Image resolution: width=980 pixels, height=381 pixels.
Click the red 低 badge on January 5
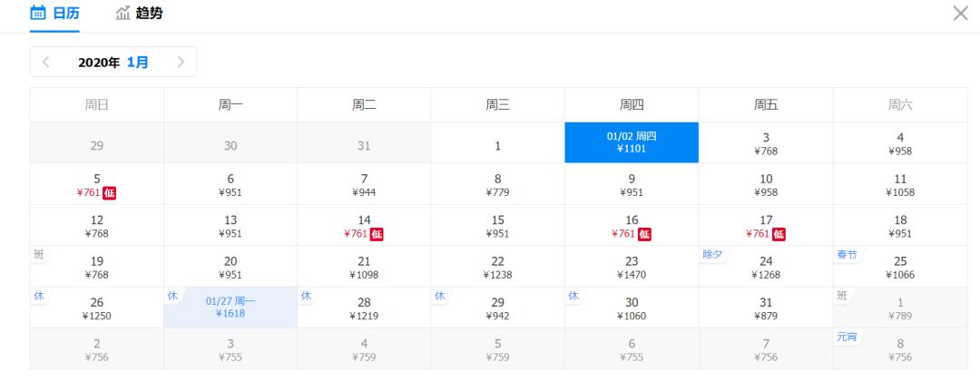[x=109, y=192]
